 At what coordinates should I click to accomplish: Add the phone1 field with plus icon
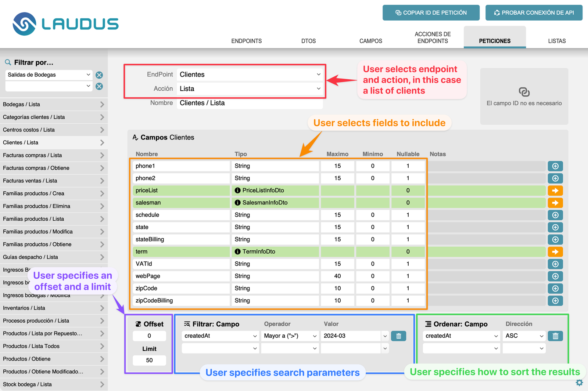(x=555, y=166)
